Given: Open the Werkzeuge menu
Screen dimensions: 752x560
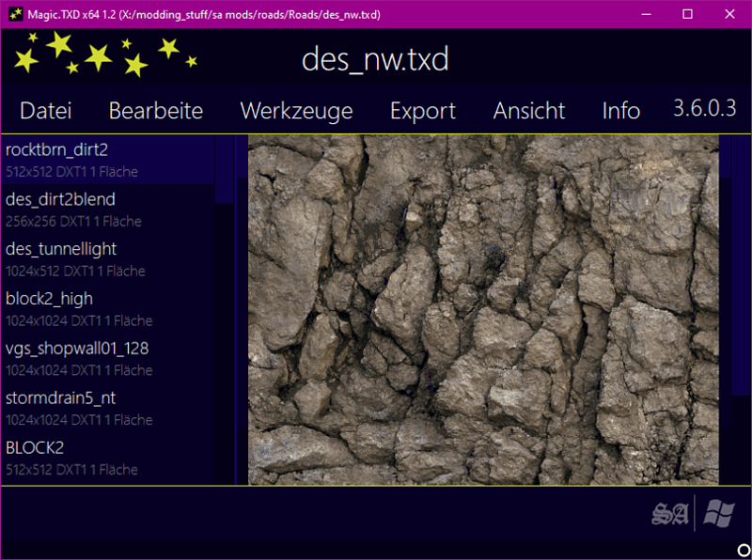Looking at the screenshot, I should 296,111.
